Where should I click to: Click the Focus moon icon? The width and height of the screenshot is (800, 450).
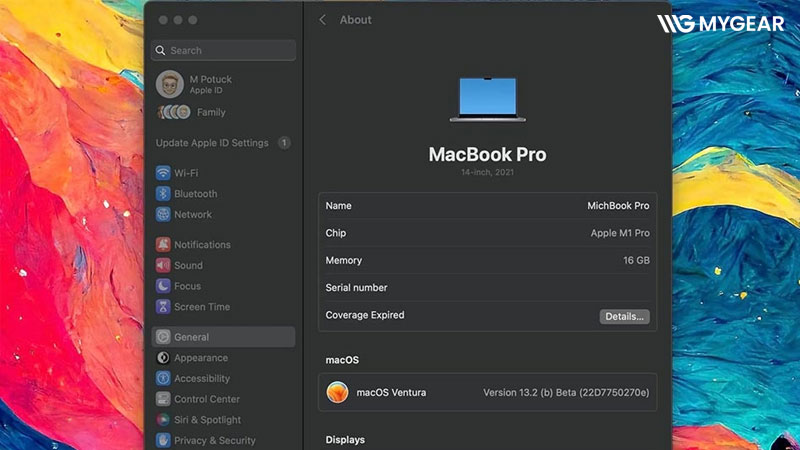[163, 286]
